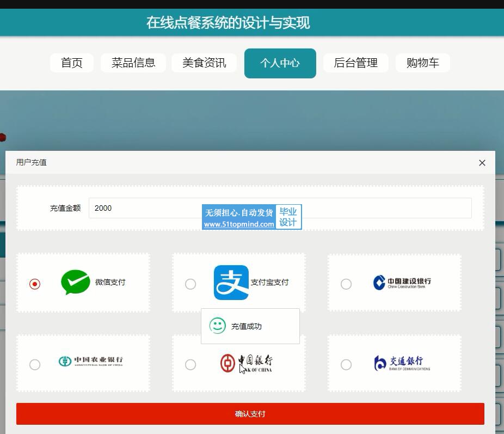Click the red 确认支付 button
504x434 pixels.
pos(250,414)
